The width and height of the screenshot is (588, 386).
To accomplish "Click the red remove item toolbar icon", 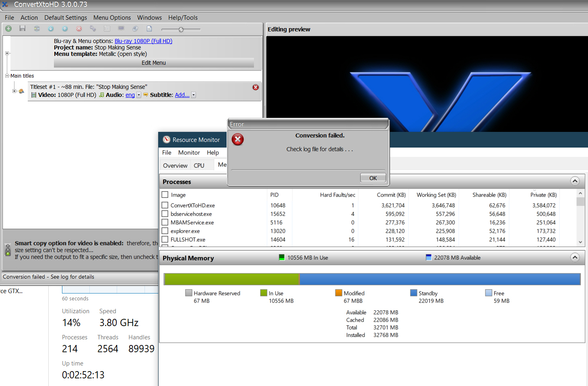I will click(x=79, y=29).
